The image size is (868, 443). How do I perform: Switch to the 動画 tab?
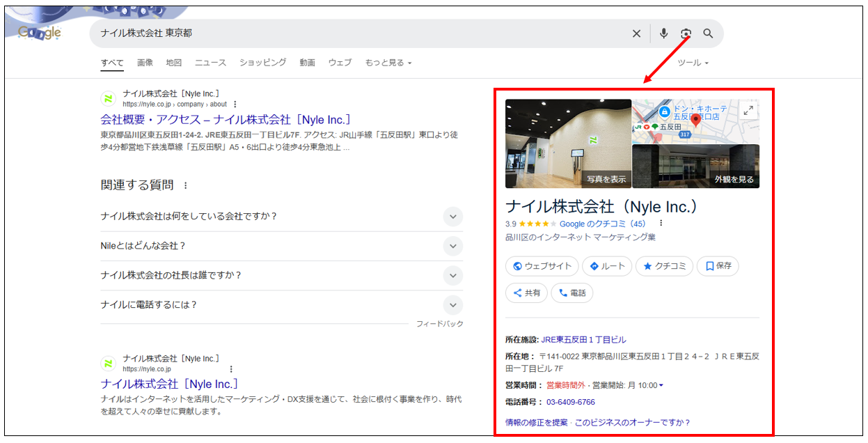308,63
